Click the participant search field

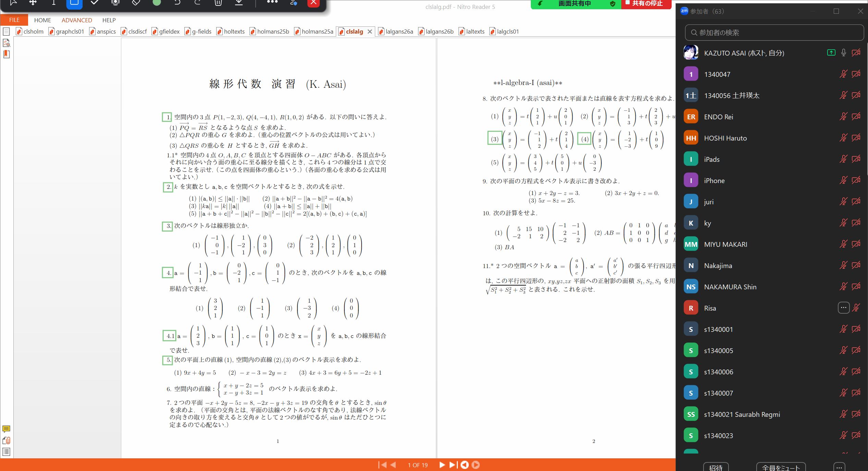pyautogui.click(x=774, y=33)
